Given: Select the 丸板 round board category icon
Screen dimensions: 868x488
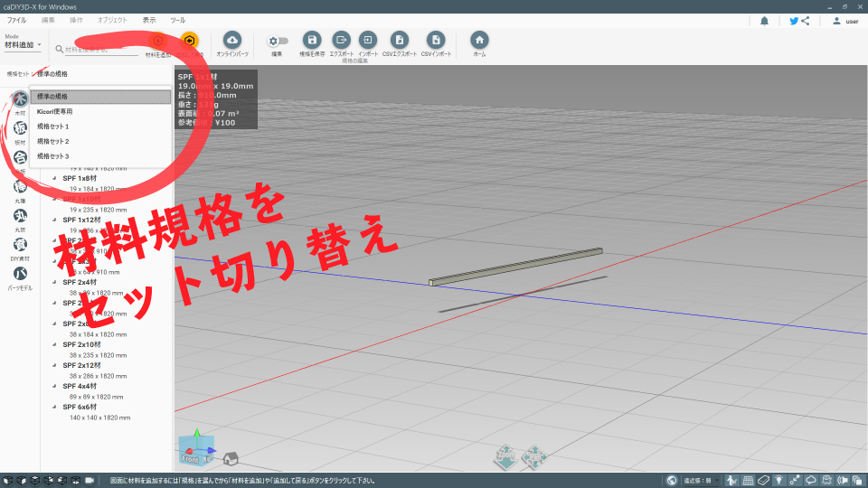Looking at the screenshot, I should pos(20,216).
